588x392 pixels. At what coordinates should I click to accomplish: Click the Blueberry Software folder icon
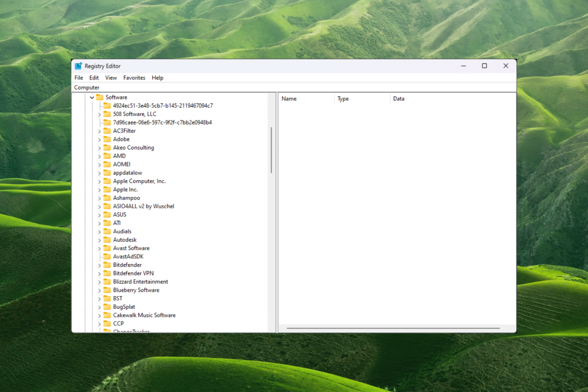[107, 290]
